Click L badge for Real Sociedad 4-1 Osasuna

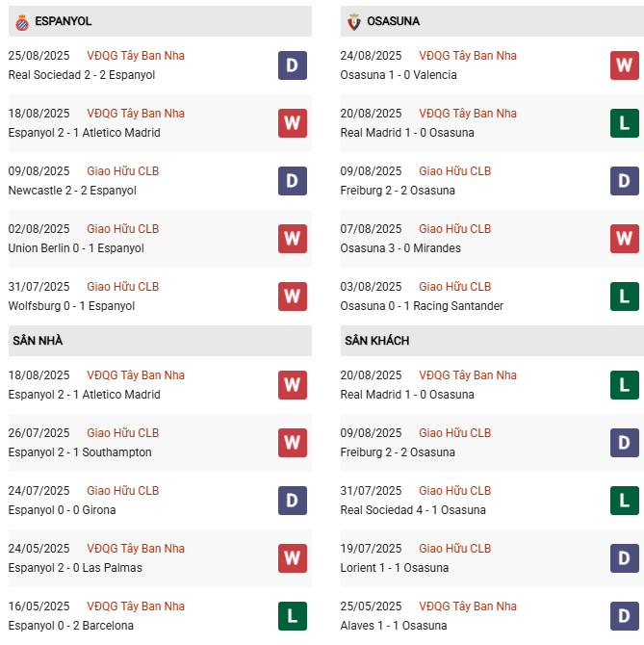click(x=625, y=501)
